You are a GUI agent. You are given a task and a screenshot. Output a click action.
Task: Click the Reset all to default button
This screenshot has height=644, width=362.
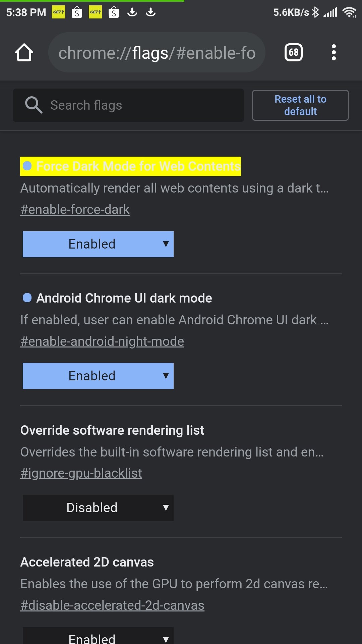click(x=300, y=105)
